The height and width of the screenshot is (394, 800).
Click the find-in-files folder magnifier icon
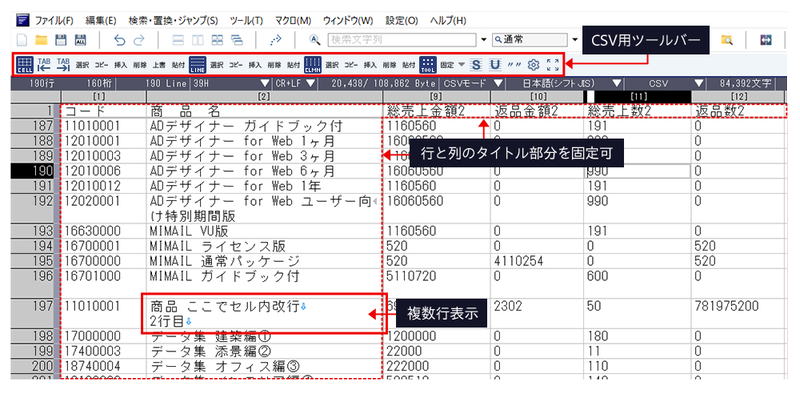click(727, 40)
